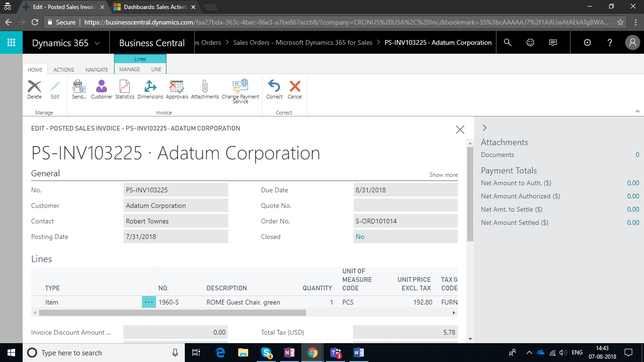Viewport: 644px width, 362px height.
Task: Click the Approvals icon
Action: point(177,89)
